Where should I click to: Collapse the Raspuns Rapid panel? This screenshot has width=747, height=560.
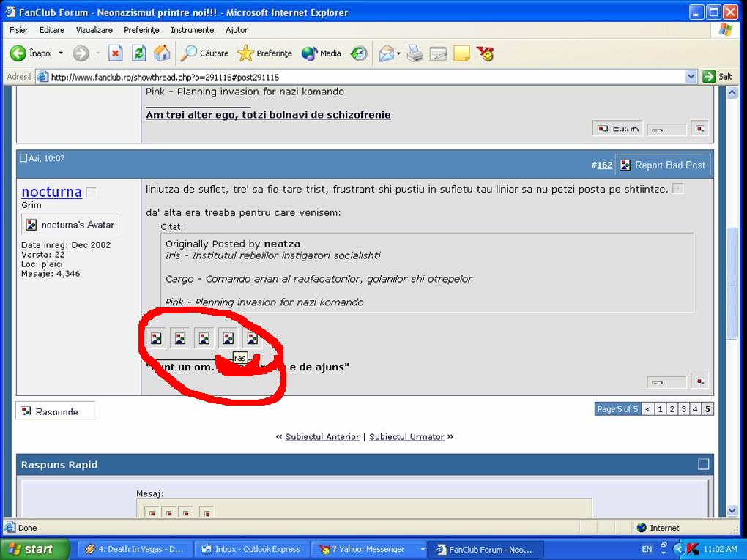click(703, 464)
